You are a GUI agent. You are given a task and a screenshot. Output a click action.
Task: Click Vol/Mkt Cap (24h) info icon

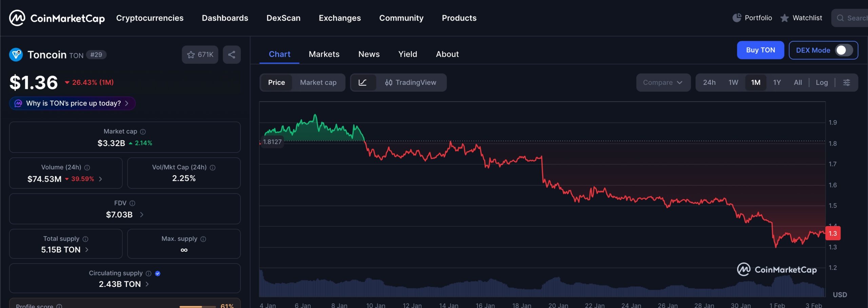(213, 168)
